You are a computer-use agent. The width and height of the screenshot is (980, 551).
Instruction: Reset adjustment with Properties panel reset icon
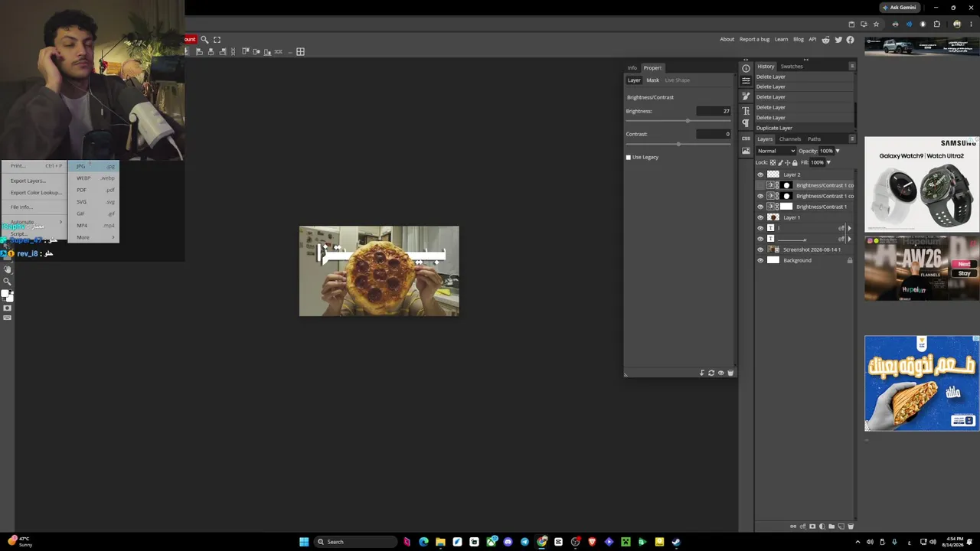pyautogui.click(x=711, y=373)
